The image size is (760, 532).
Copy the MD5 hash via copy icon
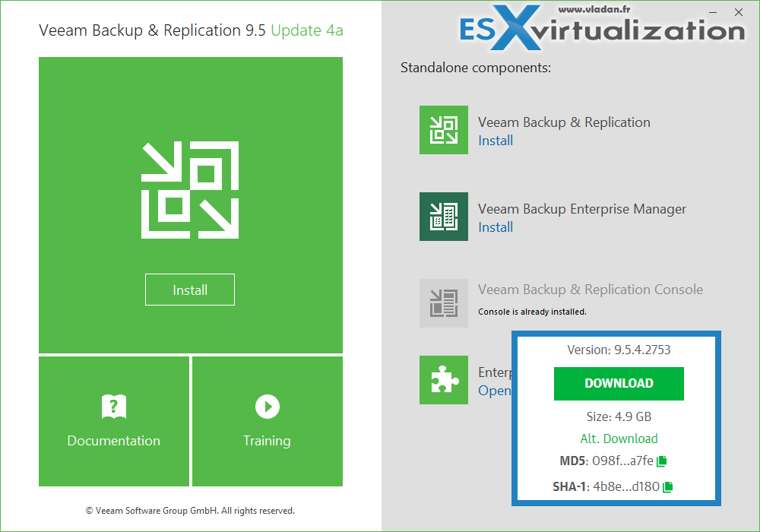[x=662, y=461]
